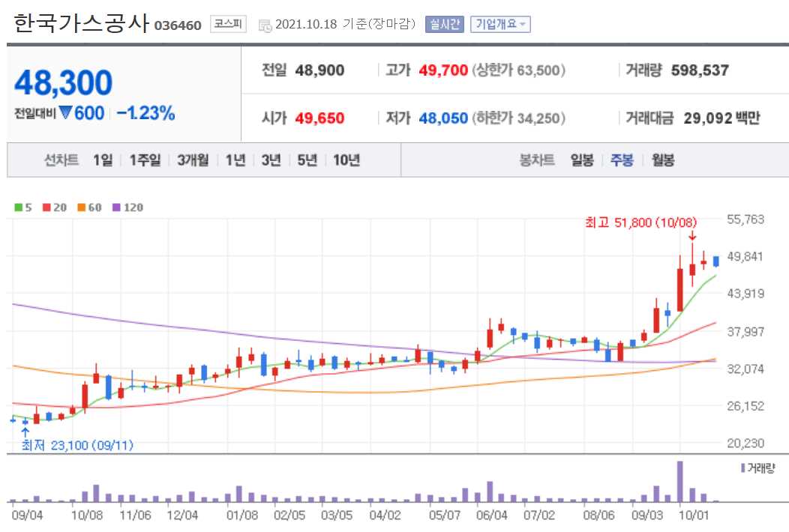Screen dimensions: 789x532
Task: Click the 거래대금 29,092 value
Action: coord(708,118)
